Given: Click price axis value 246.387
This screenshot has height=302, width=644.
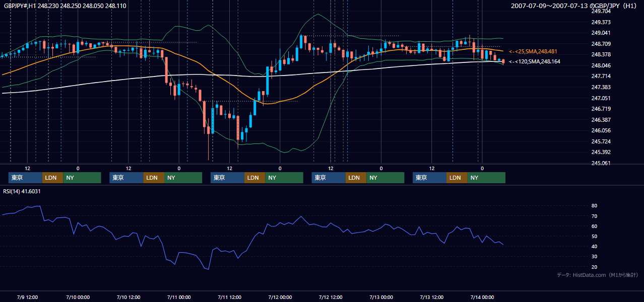Looking at the screenshot, I should [x=601, y=120].
